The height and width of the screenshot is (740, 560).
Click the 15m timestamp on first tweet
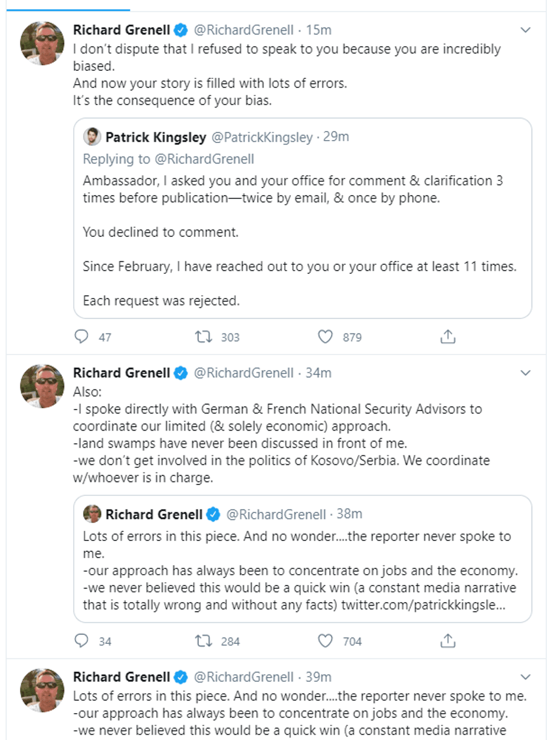[318, 30]
